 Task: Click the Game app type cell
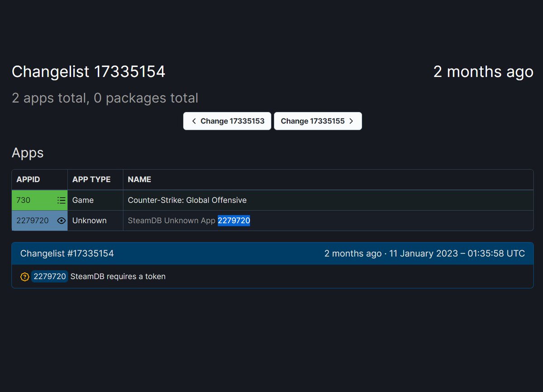tap(95, 200)
